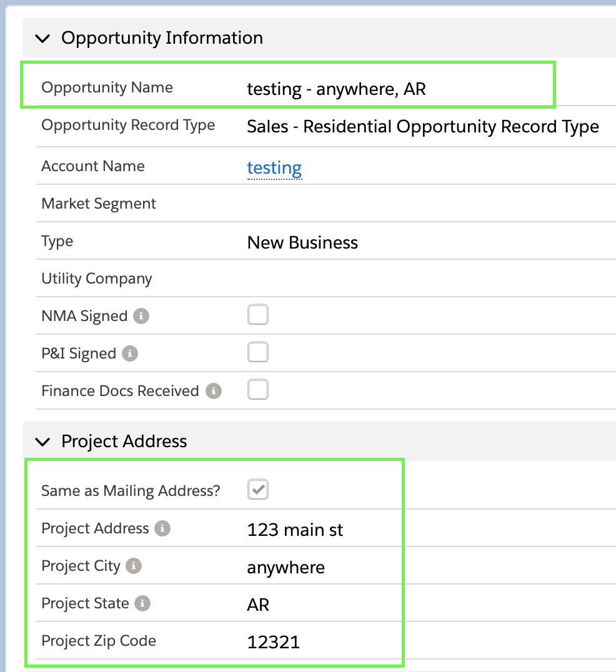
Task: Tick the Finance Docs Received checkbox
Action: 258,390
